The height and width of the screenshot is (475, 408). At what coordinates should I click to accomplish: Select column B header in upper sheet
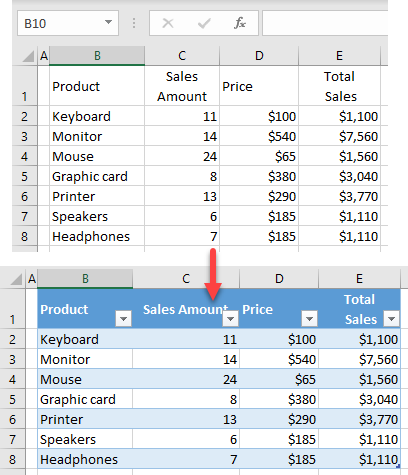97,56
